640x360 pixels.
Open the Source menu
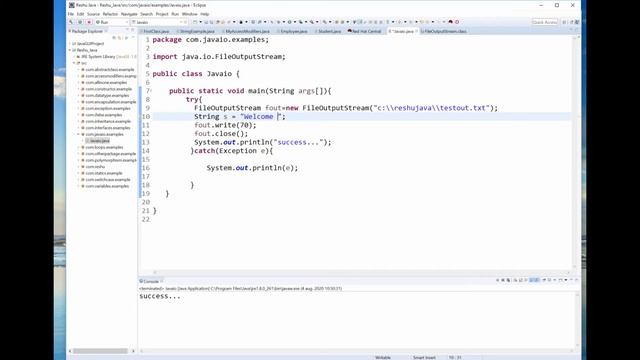[93, 14]
